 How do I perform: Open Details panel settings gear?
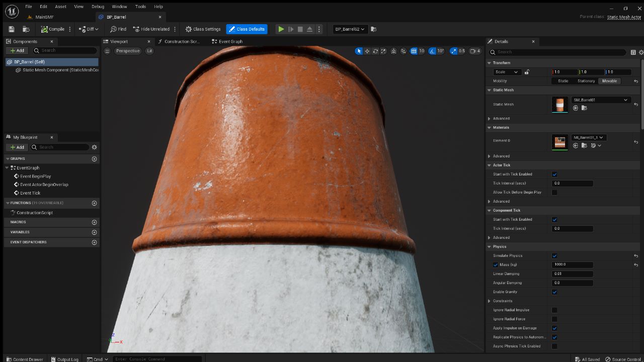tap(641, 52)
